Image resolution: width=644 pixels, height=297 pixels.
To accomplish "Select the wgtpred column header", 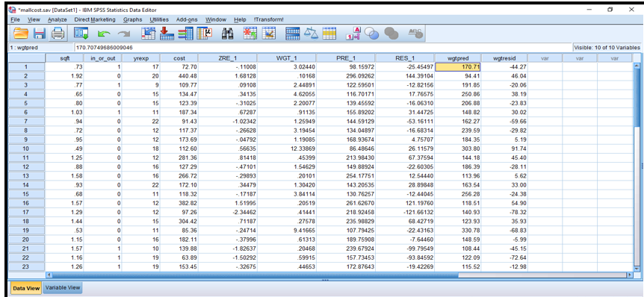I will [458, 58].
